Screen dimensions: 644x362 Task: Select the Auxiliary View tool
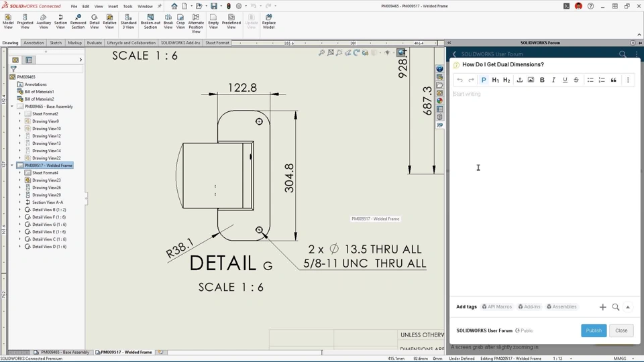pos(43,21)
